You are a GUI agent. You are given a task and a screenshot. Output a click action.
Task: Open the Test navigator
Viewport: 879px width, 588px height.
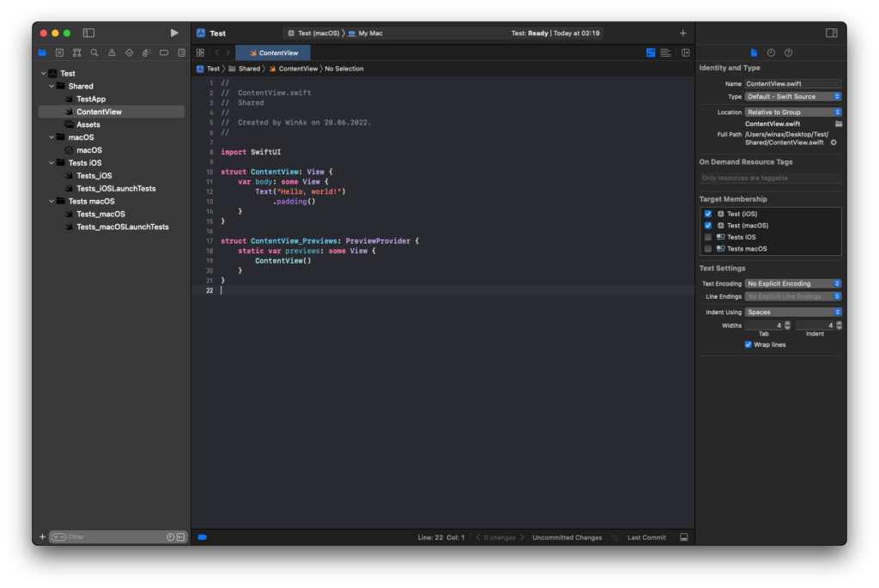pyautogui.click(x=130, y=52)
